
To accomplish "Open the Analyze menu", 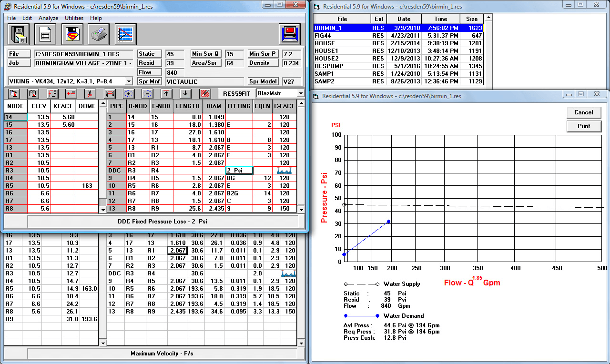I will [x=49, y=18].
